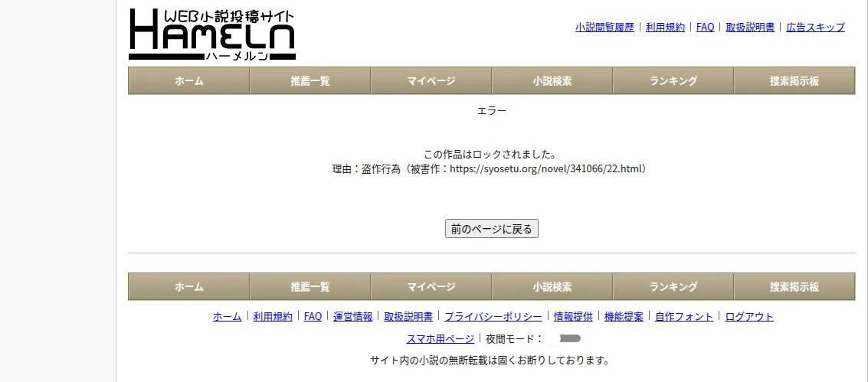
Task: Go to ホーム in bottom navigation bar
Action: (x=188, y=287)
